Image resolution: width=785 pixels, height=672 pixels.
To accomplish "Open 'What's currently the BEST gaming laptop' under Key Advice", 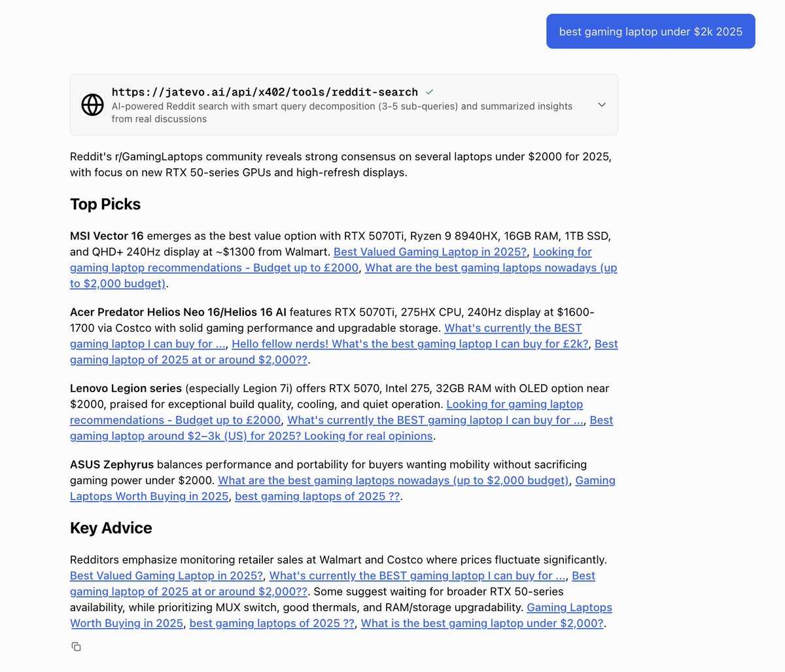I will coord(417,576).
